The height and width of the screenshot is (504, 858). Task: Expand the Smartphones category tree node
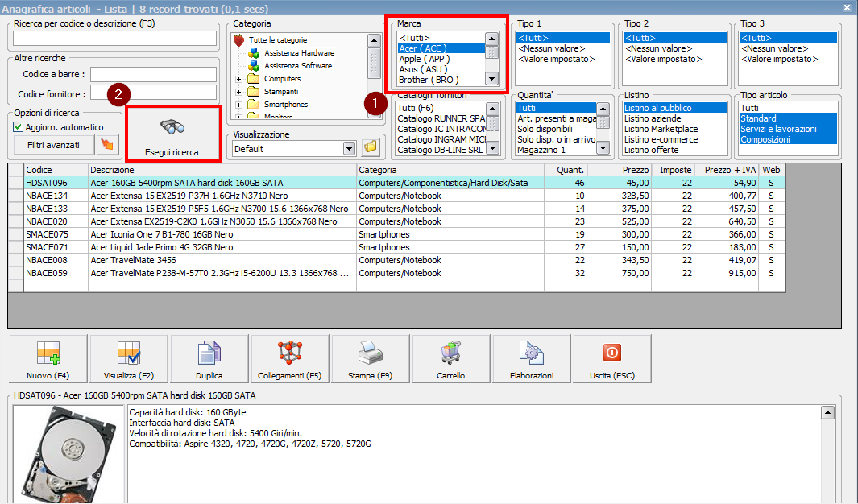(238, 105)
